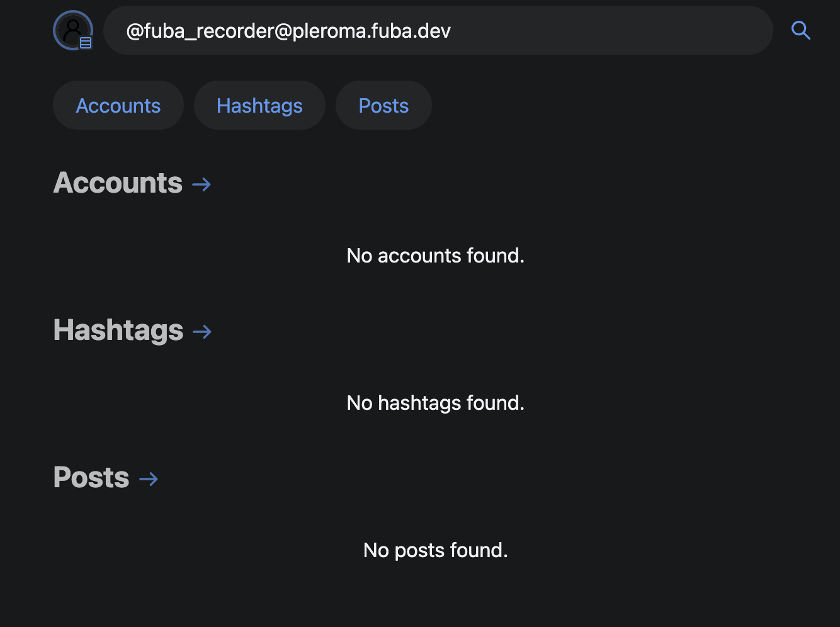
Task: Click the 'No posts found.' message
Action: click(436, 550)
